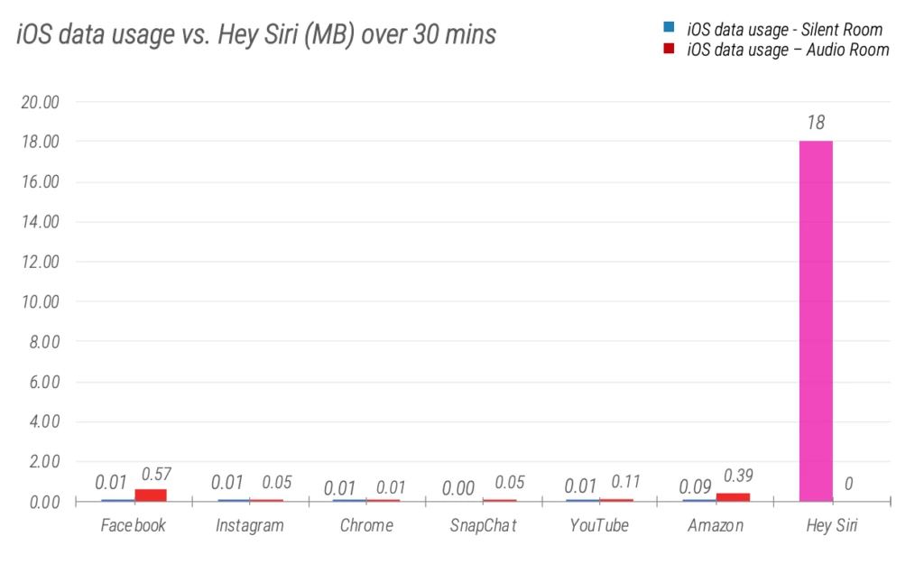This screenshot has height=564, width=924.
Task: Click the 20.00 y-axis value label
Action: tap(40, 102)
